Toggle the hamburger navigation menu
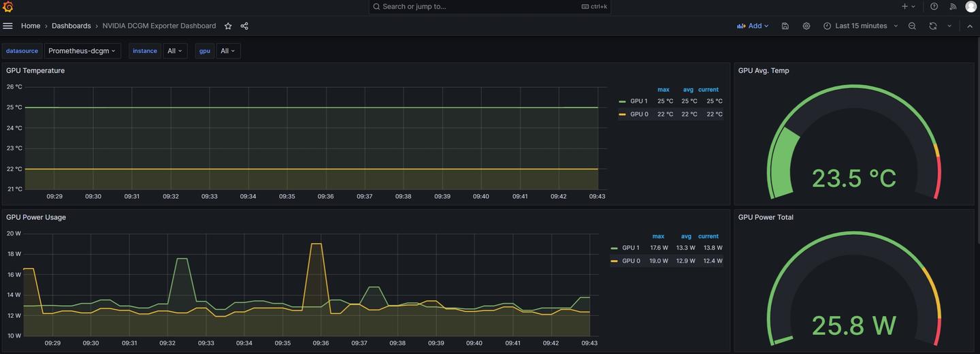 click(8, 26)
